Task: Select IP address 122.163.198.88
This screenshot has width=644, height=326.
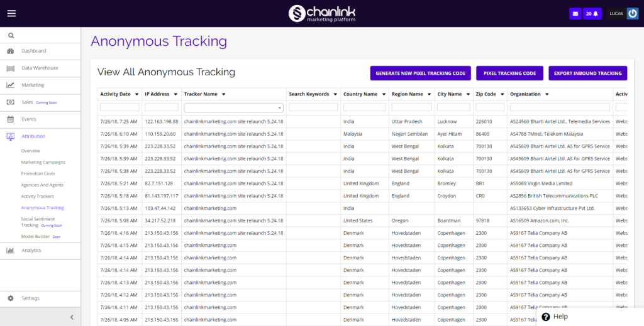Action: click(162, 121)
